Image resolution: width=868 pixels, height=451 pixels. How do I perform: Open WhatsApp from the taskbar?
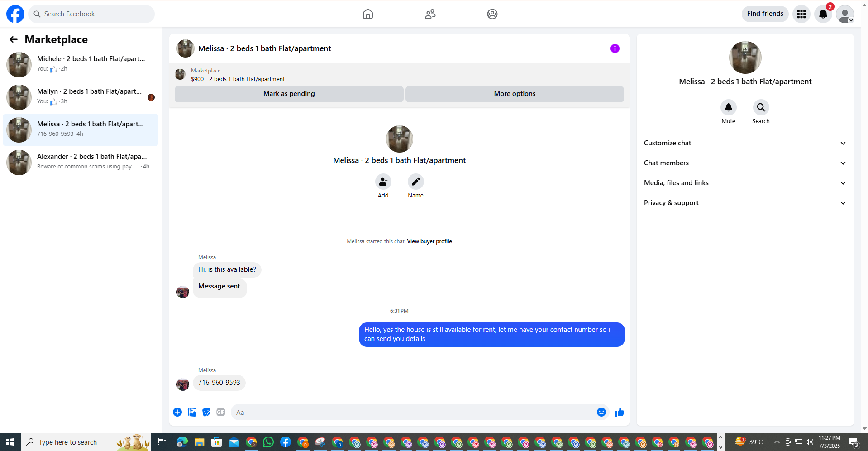pyautogui.click(x=268, y=442)
